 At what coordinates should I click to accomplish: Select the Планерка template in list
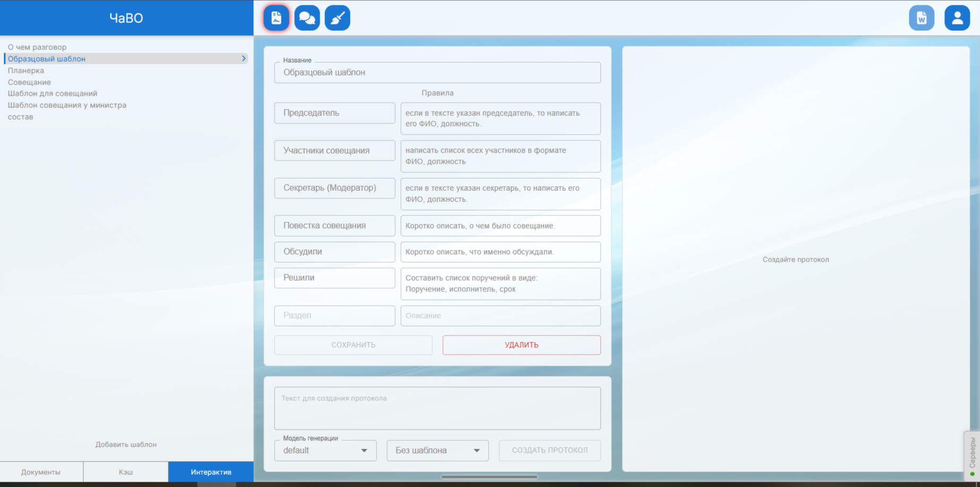point(26,70)
